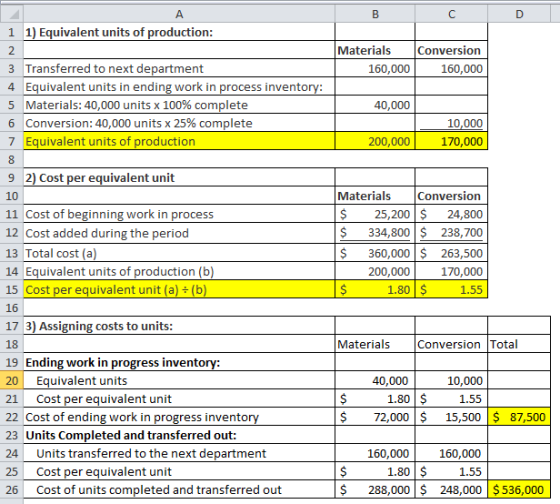
Task: Click 'Transferred to next department' cell
Action: (179, 68)
